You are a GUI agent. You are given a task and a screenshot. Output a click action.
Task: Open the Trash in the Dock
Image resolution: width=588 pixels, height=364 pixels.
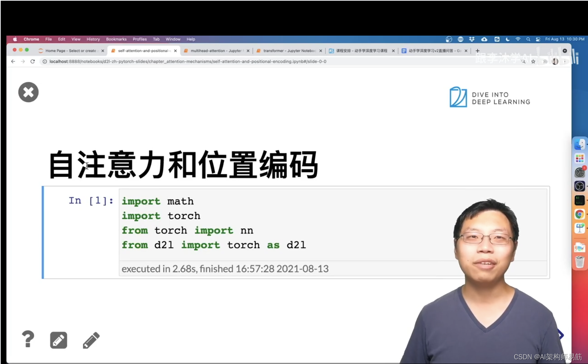580,262
